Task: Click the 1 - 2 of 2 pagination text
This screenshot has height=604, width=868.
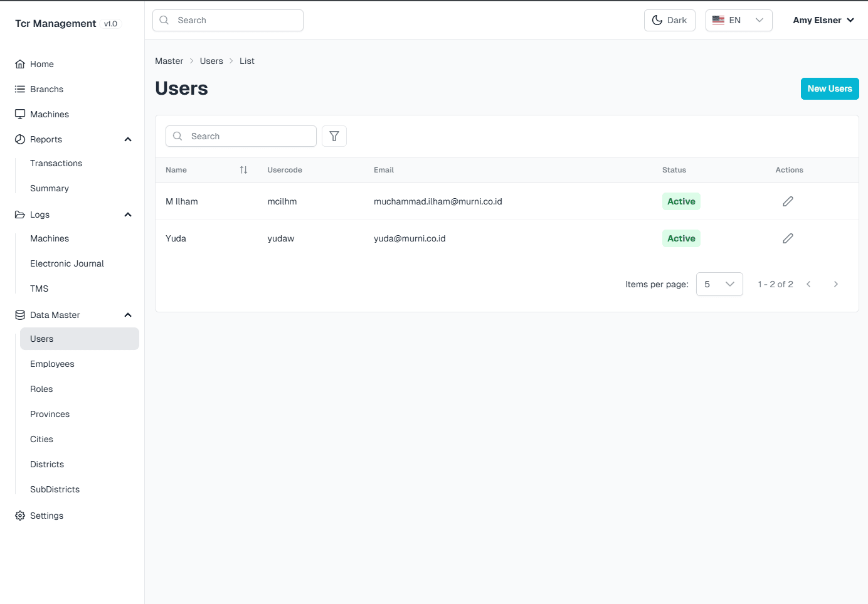Action: point(775,284)
